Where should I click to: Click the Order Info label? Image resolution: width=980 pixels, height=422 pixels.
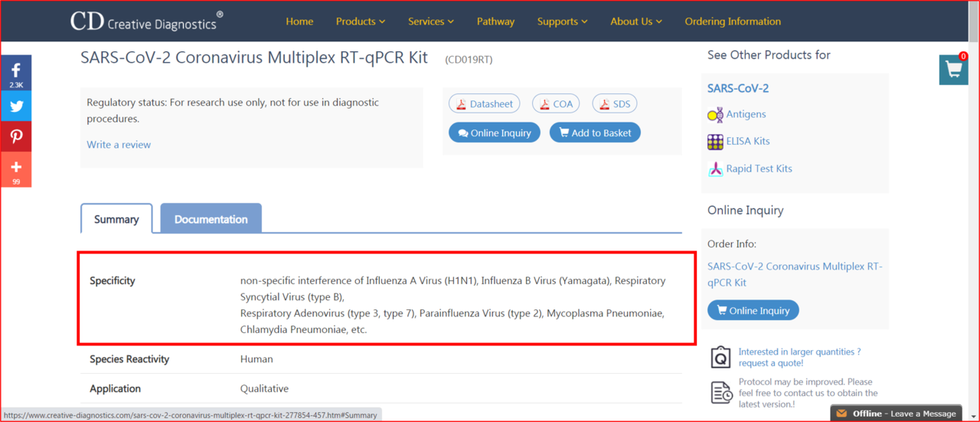pos(732,244)
